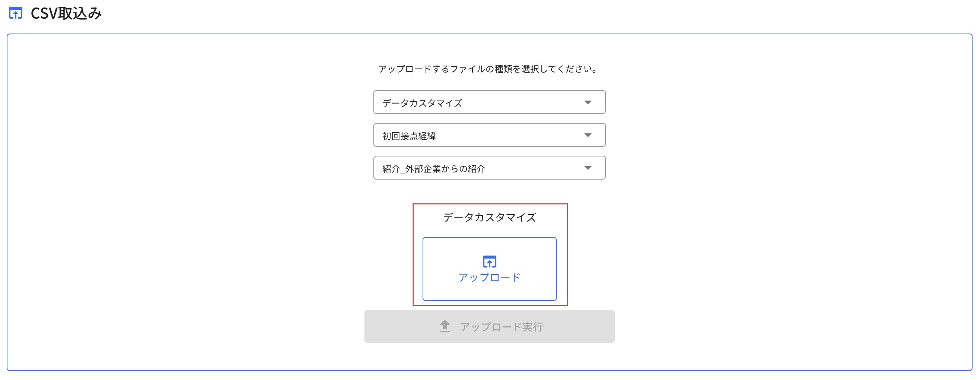The image size is (980, 380).
Task: Click the CSV取込み page title text
Action: tap(67, 14)
